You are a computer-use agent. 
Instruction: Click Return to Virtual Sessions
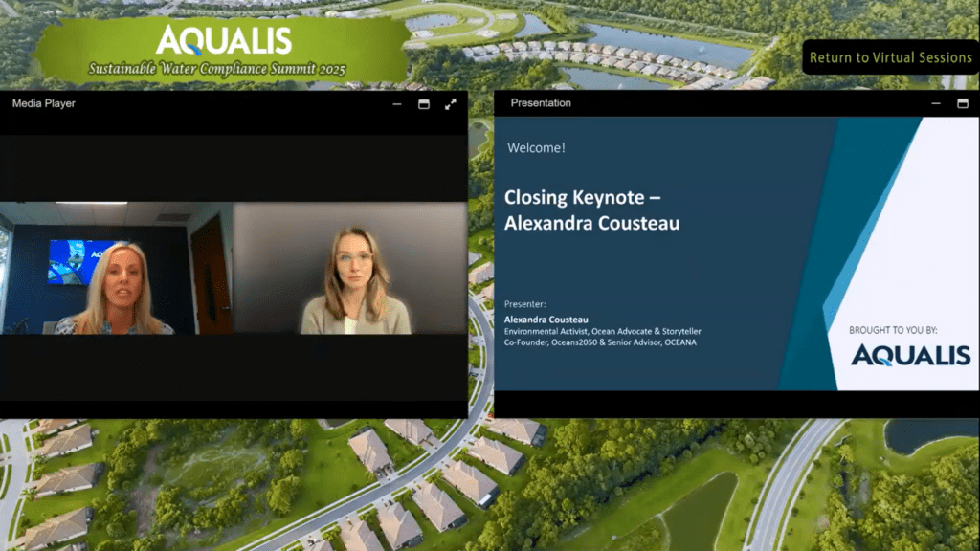891,57
